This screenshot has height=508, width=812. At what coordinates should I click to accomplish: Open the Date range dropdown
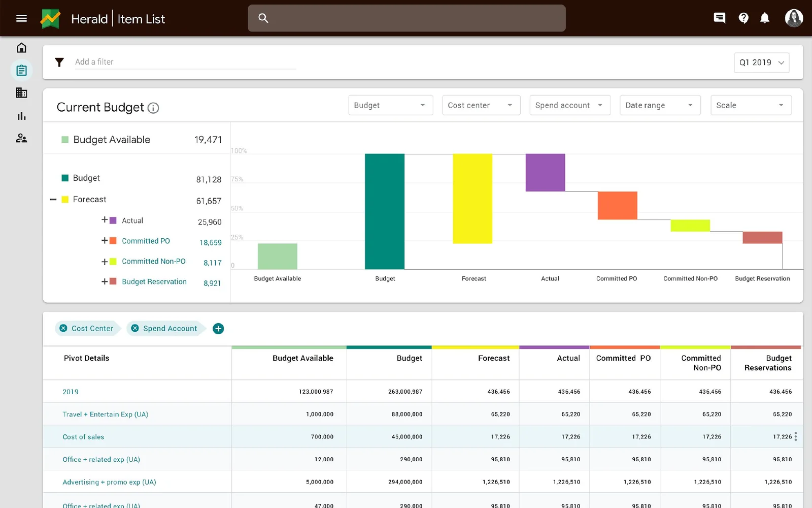coord(660,105)
